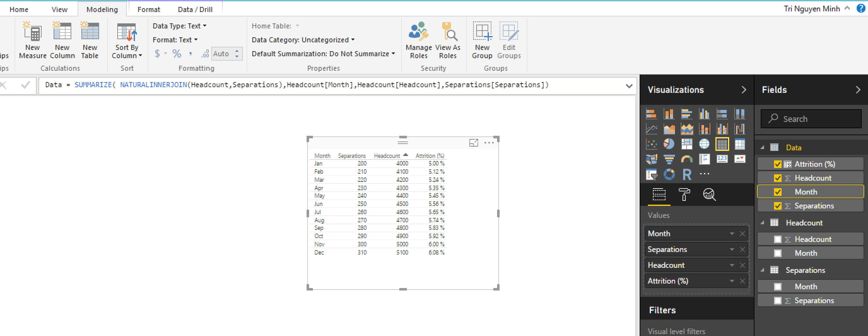Screen dimensions: 868x336
Task: Pick the line chart visualization
Action: tap(651, 129)
